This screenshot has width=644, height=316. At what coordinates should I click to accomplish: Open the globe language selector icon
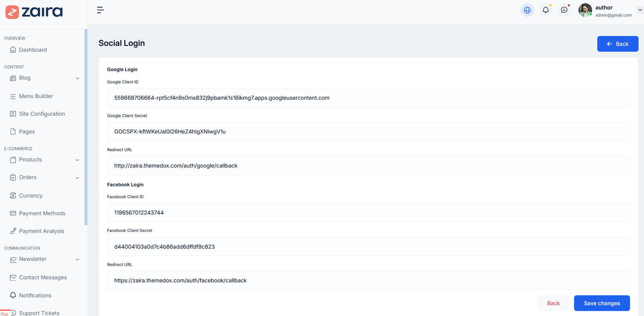coord(527,10)
